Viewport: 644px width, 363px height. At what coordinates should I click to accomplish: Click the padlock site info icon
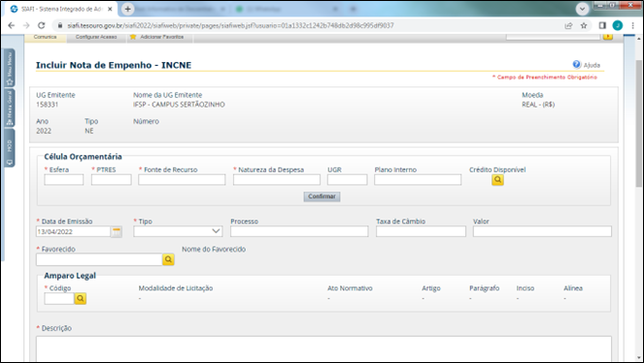coord(60,25)
